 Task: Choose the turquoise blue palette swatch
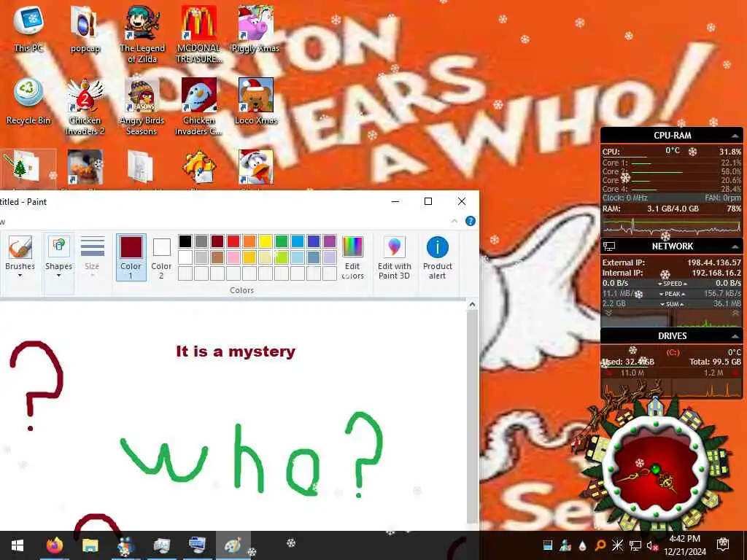pyautogui.click(x=298, y=241)
